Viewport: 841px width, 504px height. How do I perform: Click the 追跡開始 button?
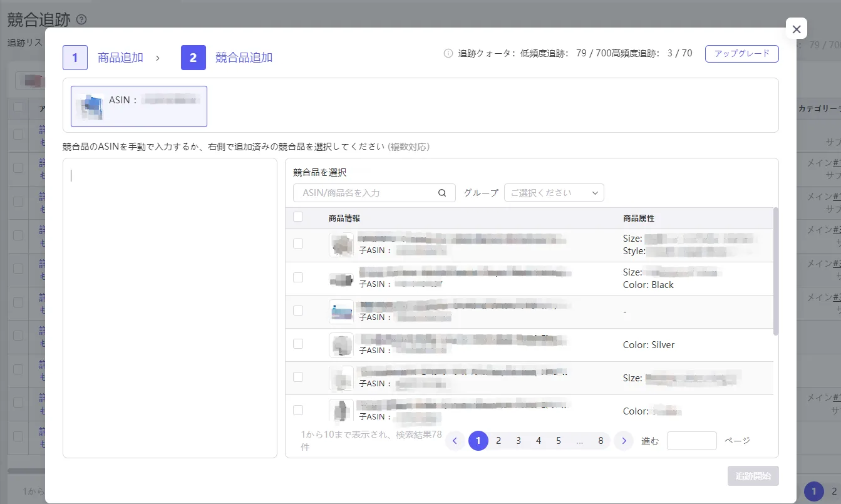(x=753, y=476)
